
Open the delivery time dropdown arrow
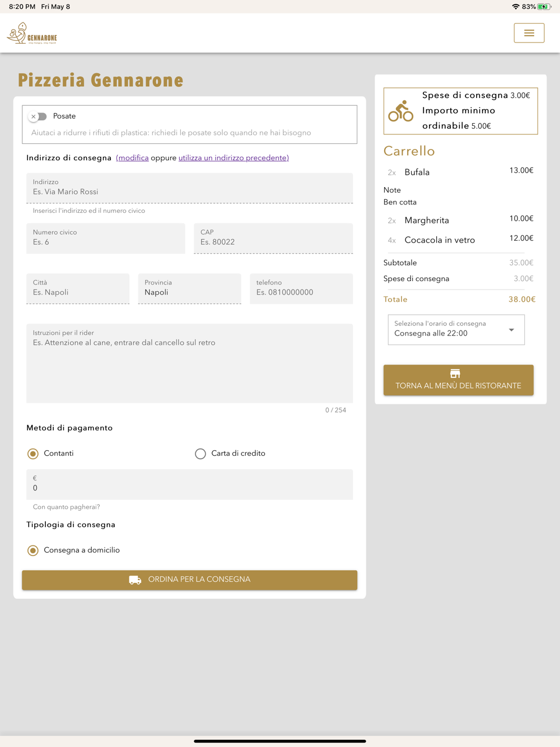[x=511, y=330]
